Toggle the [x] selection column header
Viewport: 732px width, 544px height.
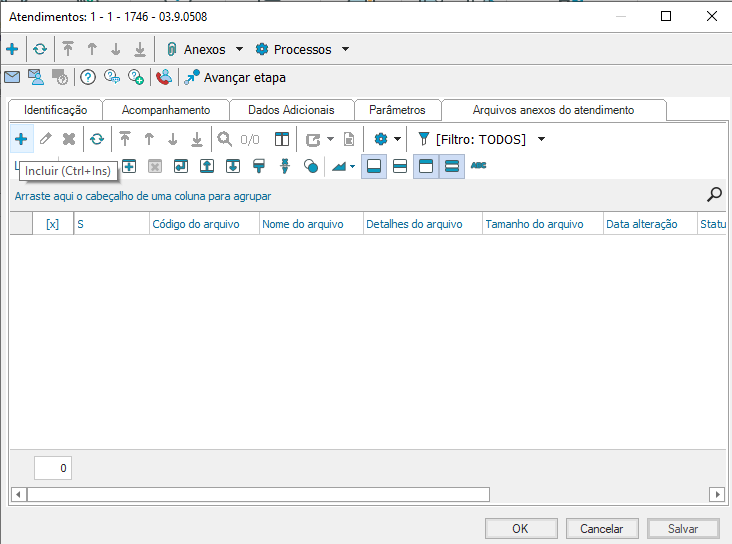pos(53,224)
